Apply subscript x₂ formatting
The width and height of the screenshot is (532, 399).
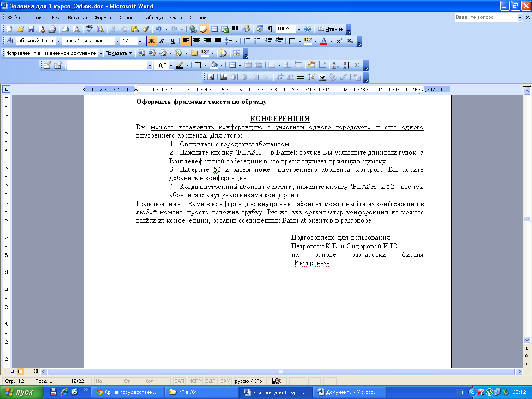[350, 41]
